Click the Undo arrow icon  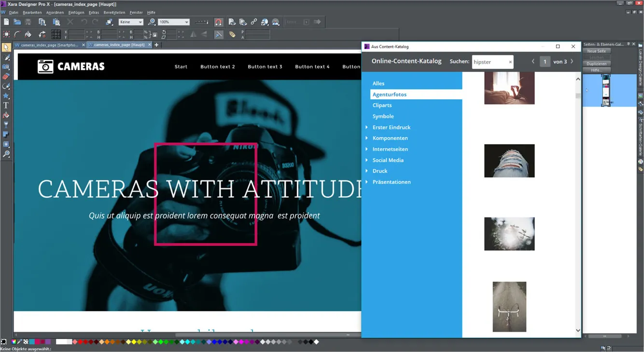[x=84, y=22]
